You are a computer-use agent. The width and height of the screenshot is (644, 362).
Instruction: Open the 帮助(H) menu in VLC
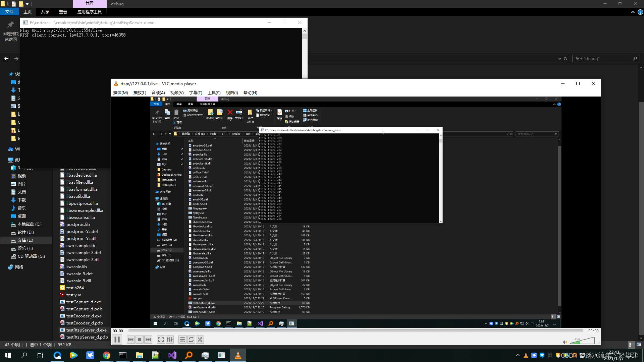[x=250, y=93]
